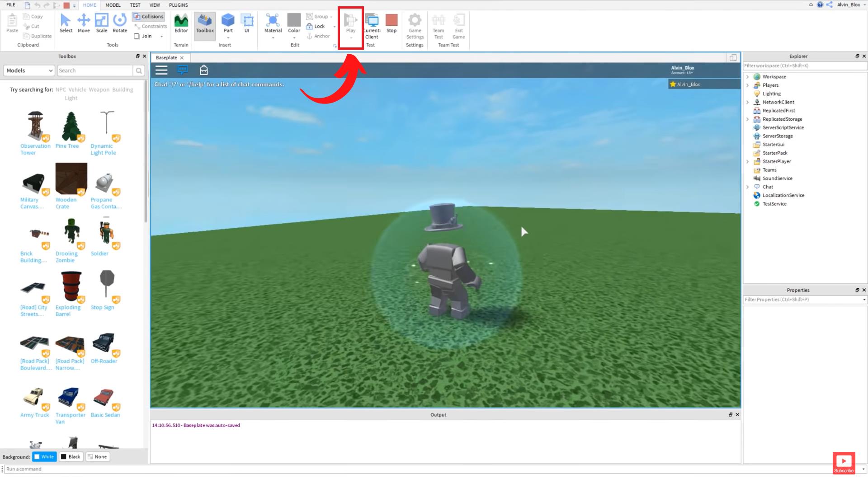This screenshot has height=488, width=868.
Task: Set Toolbox background to None
Action: click(x=97, y=457)
